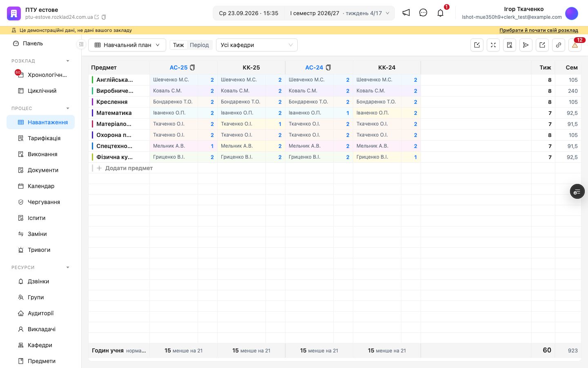This screenshot has height=368, width=588.
Task: Click the link chain toolbar icon
Action: pyautogui.click(x=559, y=45)
